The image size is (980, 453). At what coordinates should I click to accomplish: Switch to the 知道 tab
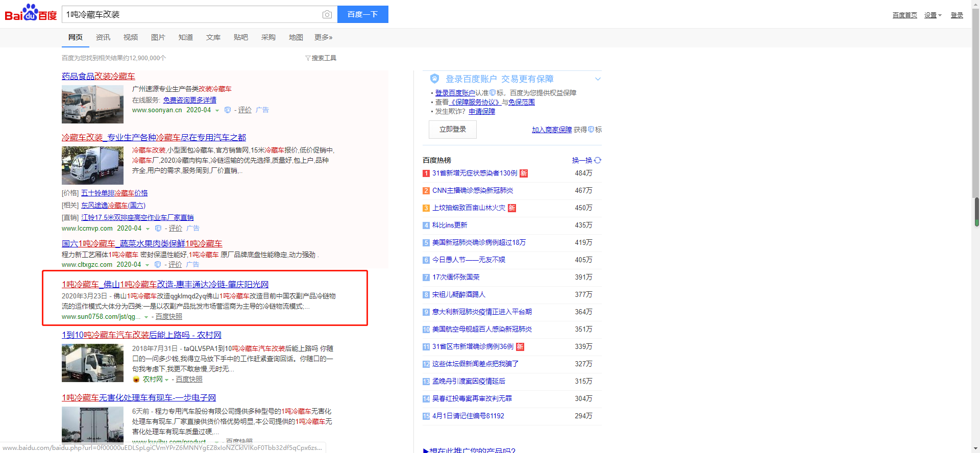click(x=186, y=37)
